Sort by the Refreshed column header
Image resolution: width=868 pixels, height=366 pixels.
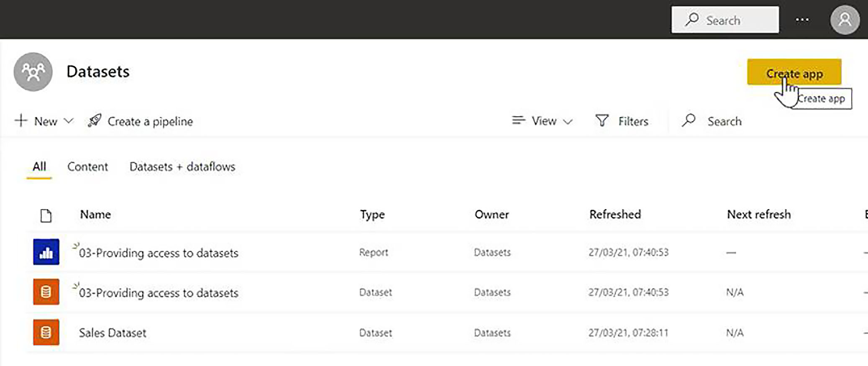point(615,215)
